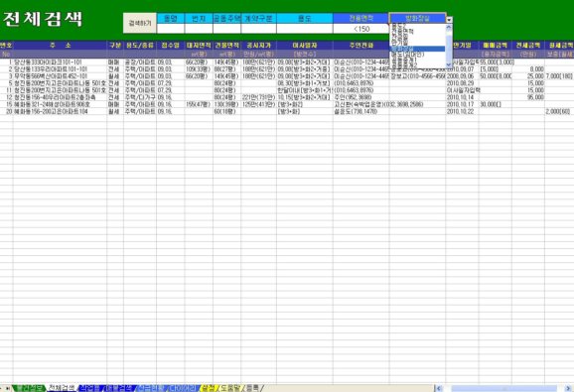Click date cell 2010.10.22
This screenshot has height=392, width=574.
(x=462, y=111)
